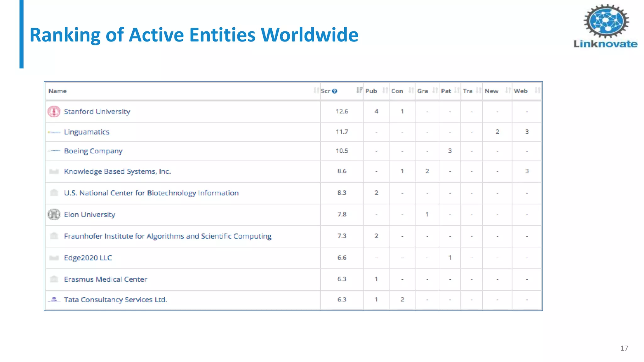
Task: Click Edge2020 Pat count 1
Action: coord(450,257)
